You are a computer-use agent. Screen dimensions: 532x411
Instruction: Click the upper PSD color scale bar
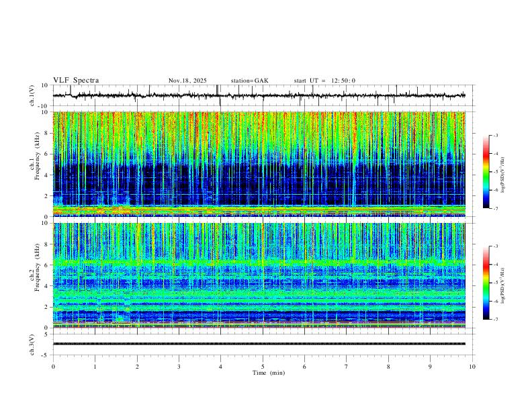(x=486, y=172)
